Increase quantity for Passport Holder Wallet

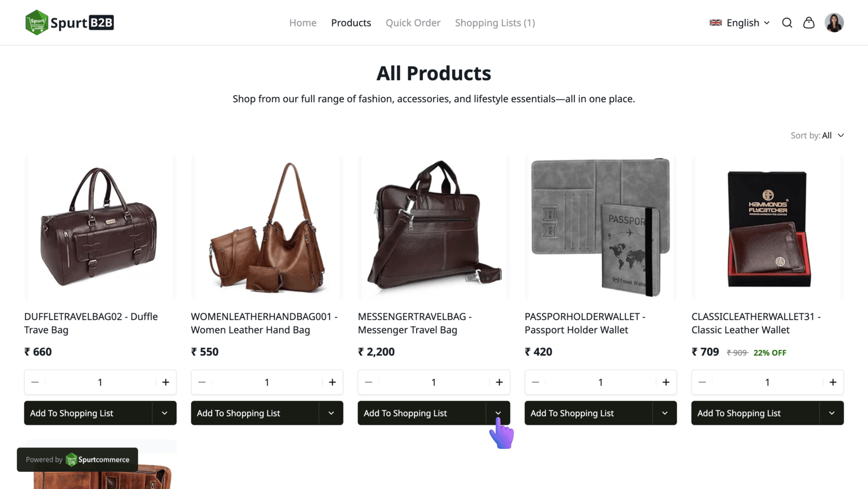[x=666, y=382]
